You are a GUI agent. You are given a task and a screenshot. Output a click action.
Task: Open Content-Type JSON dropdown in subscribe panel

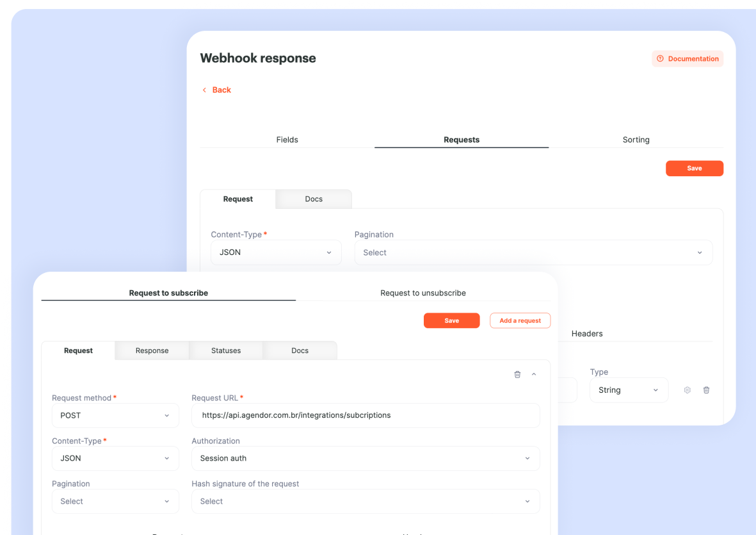coord(115,458)
